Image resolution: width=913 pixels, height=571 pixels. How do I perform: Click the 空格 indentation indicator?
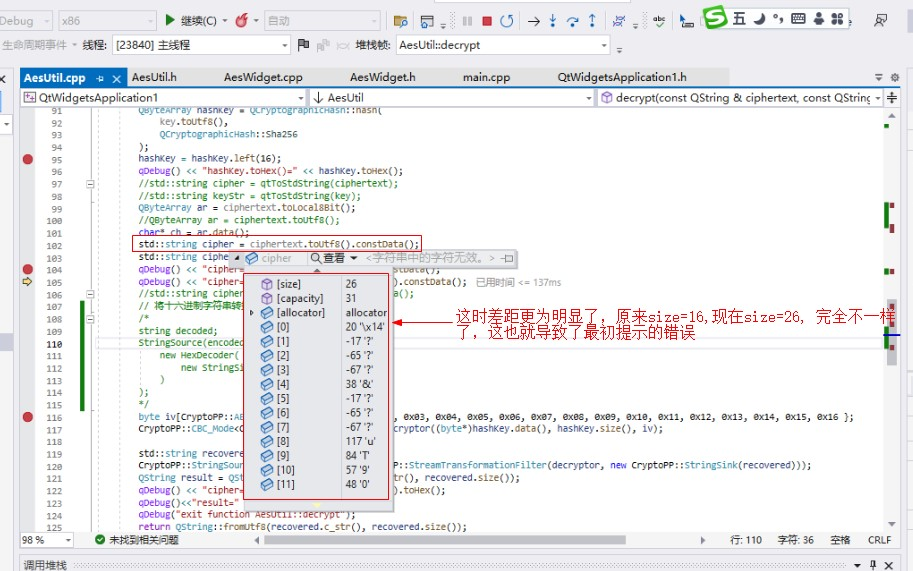[x=840, y=540]
